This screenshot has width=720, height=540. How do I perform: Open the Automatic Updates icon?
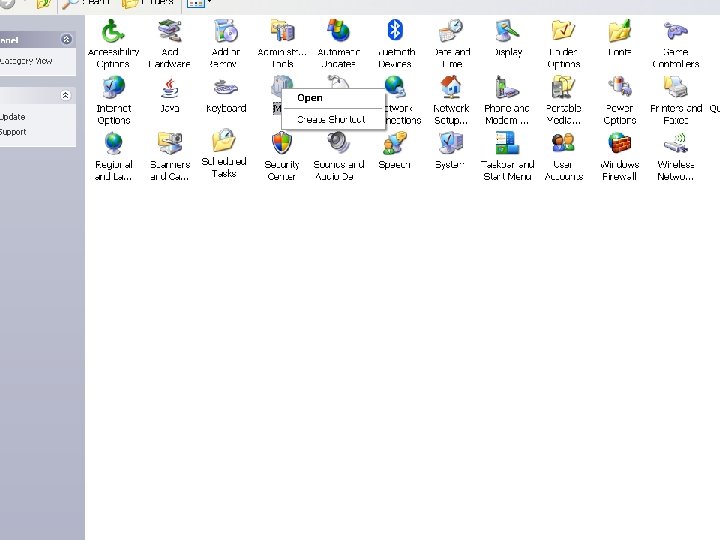(x=338, y=32)
